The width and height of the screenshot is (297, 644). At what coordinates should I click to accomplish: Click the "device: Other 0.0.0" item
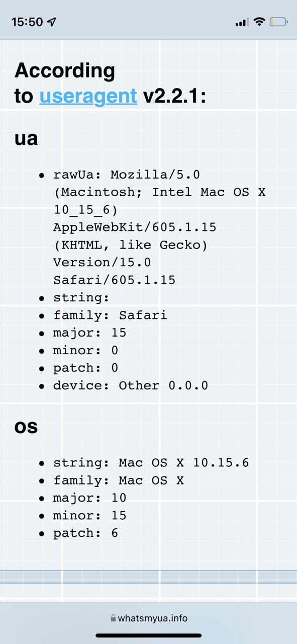coord(131,386)
